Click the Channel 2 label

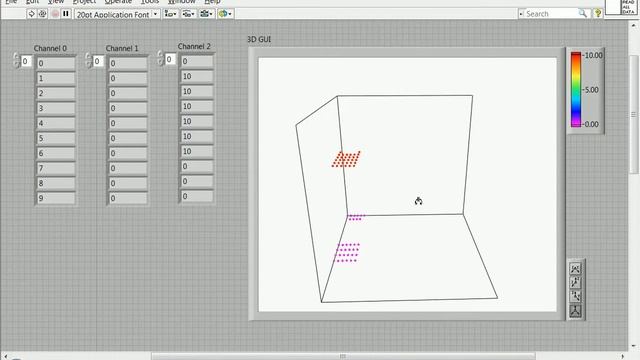coord(194,46)
